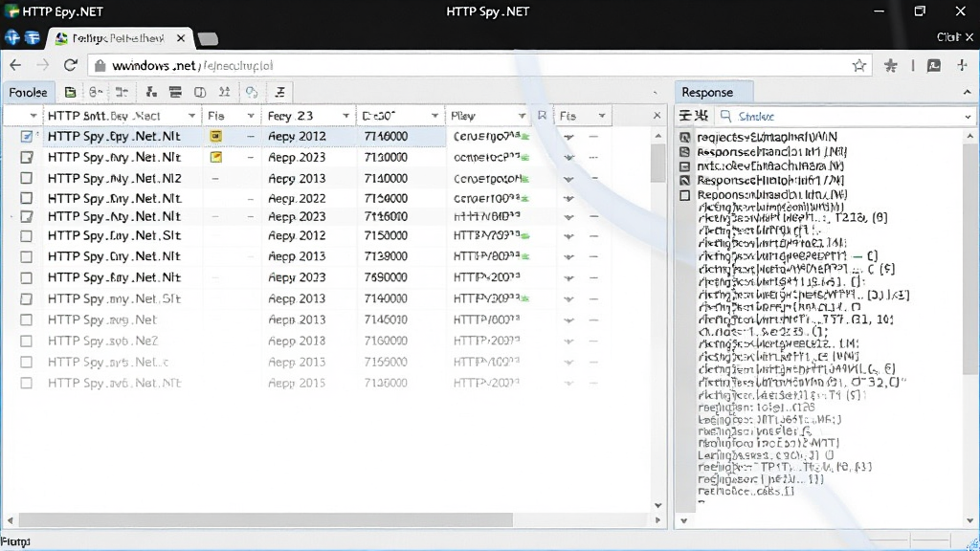Click the yellow icon in the 7146000 row
Viewport: 980px width, 551px height.
215,136
